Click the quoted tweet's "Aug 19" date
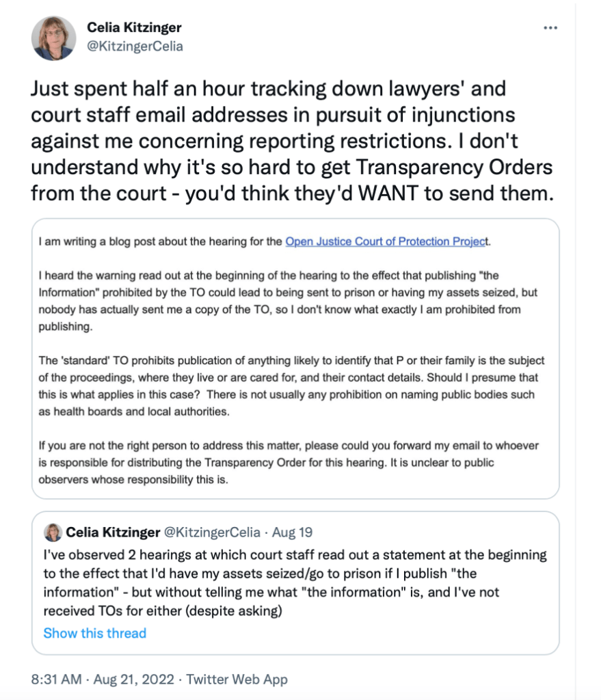This screenshot has width=601, height=700. click(292, 532)
